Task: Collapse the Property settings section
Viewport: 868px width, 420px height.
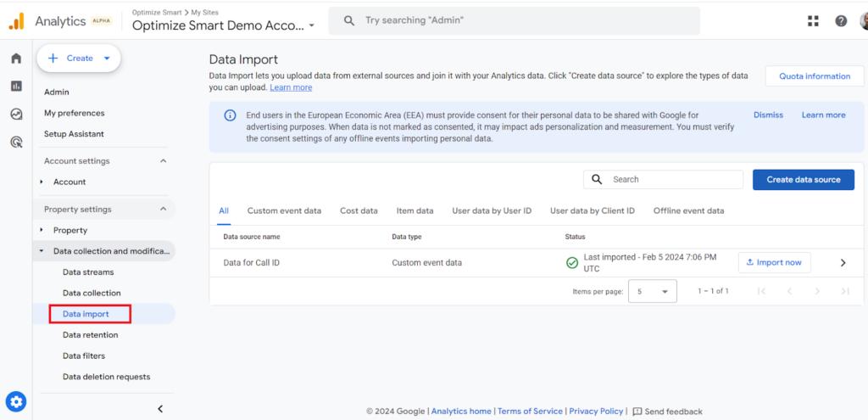Action: click(x=163, y=210)
